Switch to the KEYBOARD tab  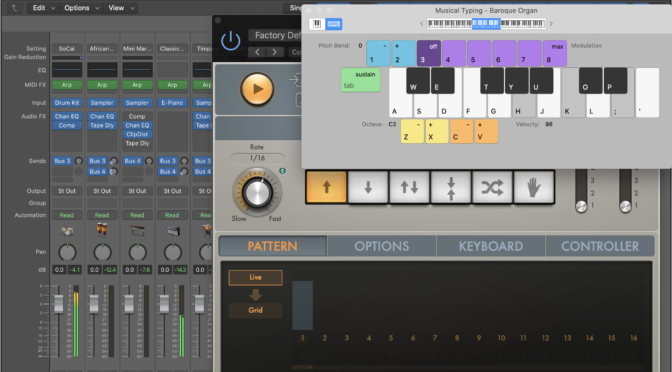(491, 246)
